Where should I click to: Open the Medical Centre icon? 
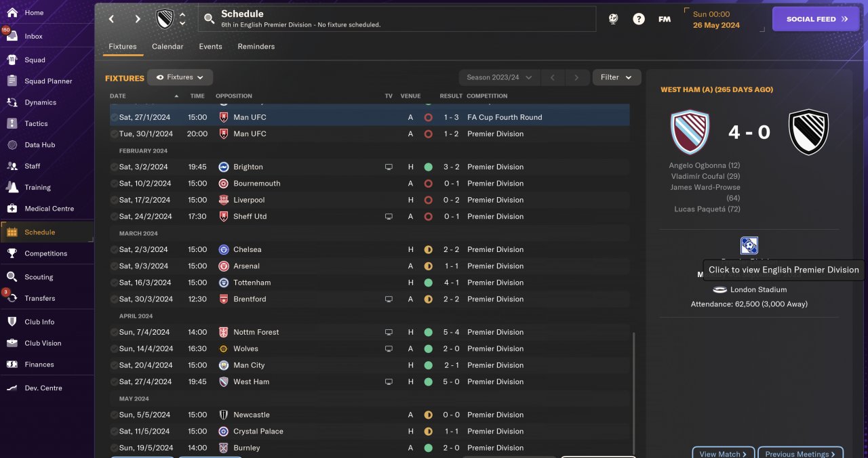pyautogui.click(x=12, y=209)
